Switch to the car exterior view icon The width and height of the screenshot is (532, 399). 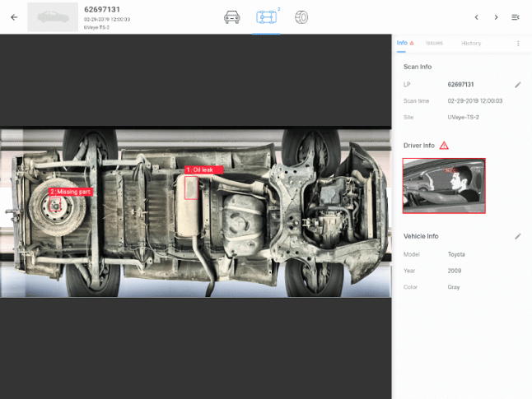(232, 17)
